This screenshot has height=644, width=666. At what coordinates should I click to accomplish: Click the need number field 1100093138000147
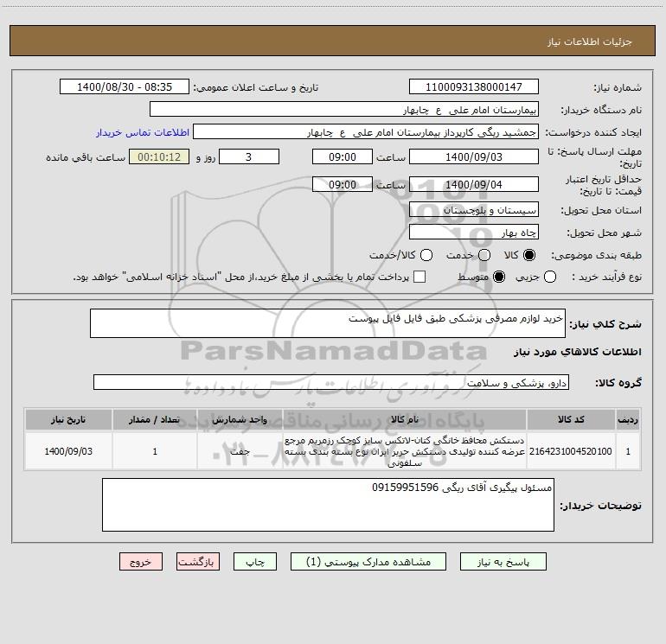pyautogui.click(x=474, y=86)
